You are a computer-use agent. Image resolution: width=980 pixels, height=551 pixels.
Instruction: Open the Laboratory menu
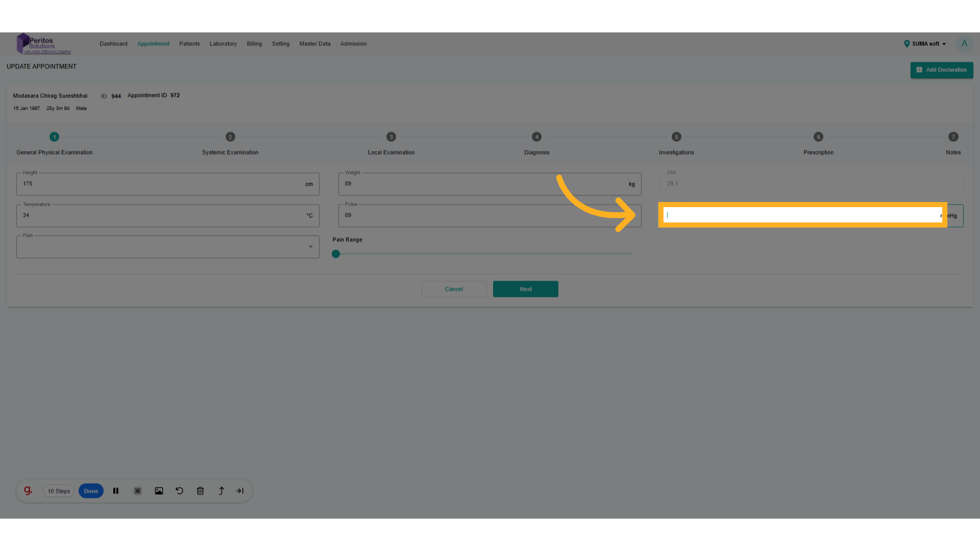223,44
